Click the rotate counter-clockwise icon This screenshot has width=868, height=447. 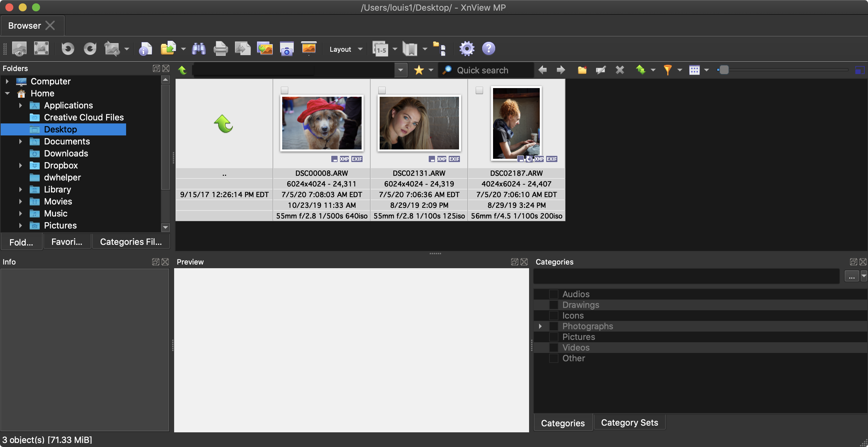(x=68, y=49)
